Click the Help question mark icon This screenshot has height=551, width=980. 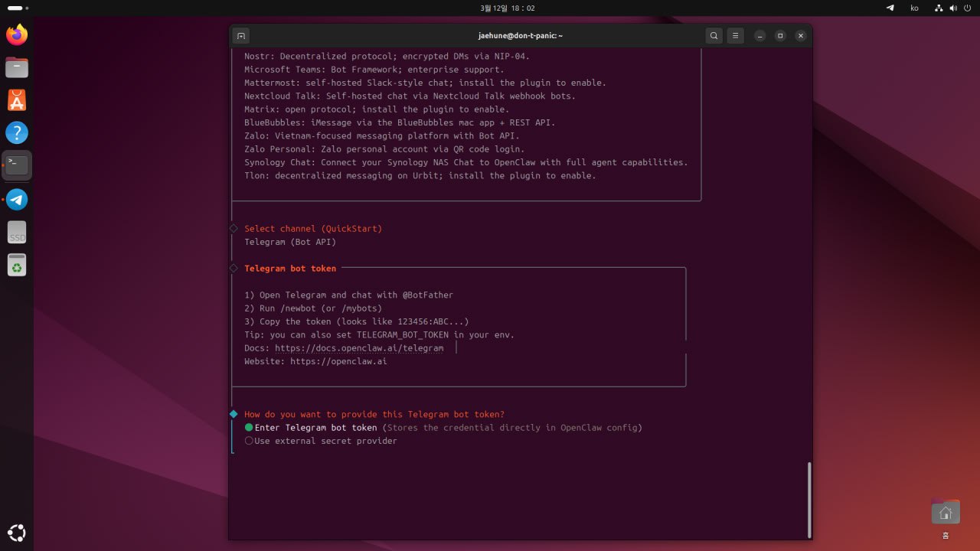click(x=17, y=132)
